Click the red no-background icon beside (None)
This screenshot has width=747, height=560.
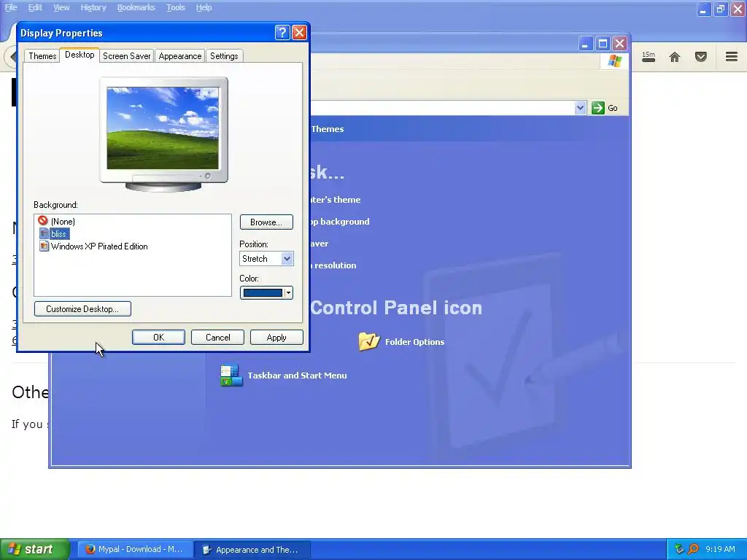[43, 221]
